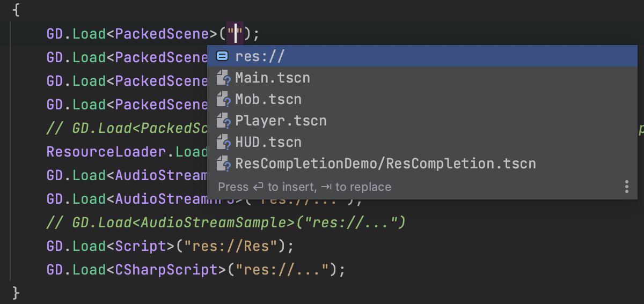The image size is (644, 304).
Task: Insert ResCompletionDemo/ResCompletion.tscn suggestion
Action: pos(385,164)
